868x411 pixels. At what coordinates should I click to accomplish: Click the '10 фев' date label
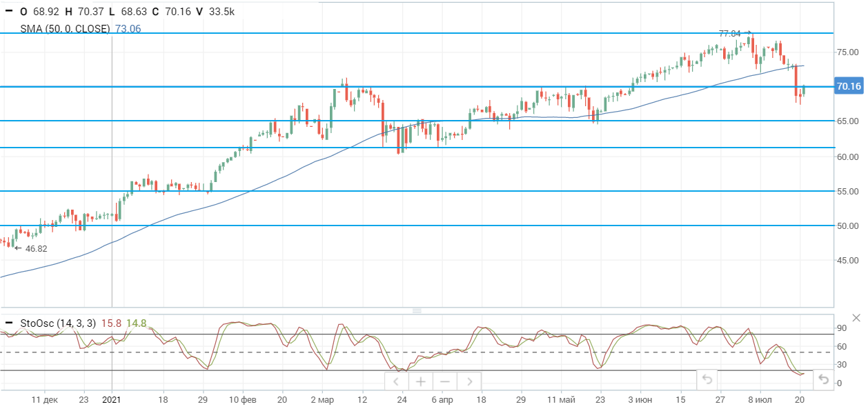click(243, 399)
